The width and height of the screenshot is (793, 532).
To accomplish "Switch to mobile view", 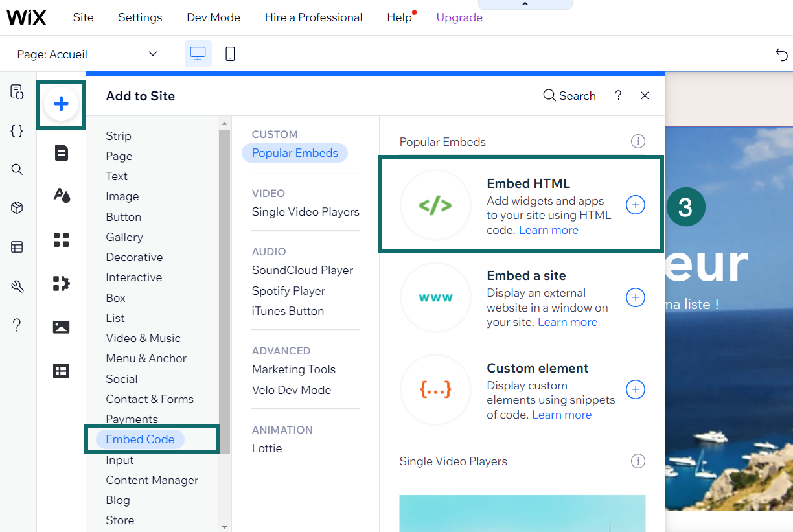I will tap(230, 54).
